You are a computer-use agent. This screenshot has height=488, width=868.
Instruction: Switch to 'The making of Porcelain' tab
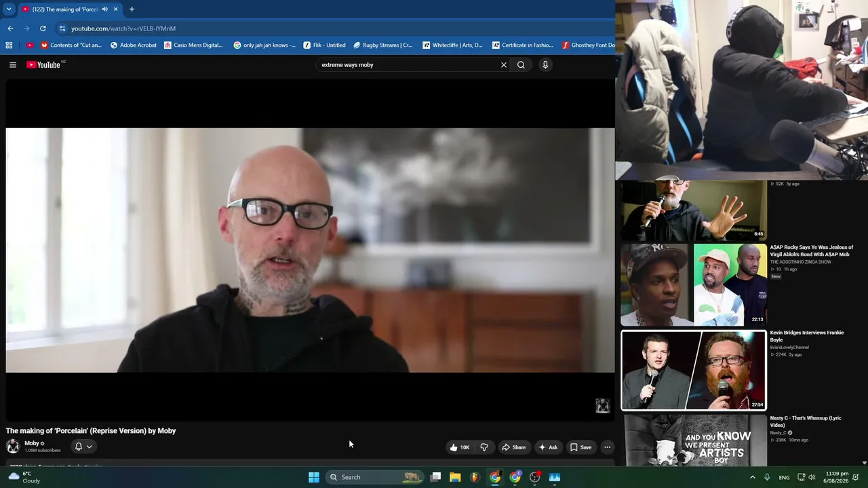(70, 9)
